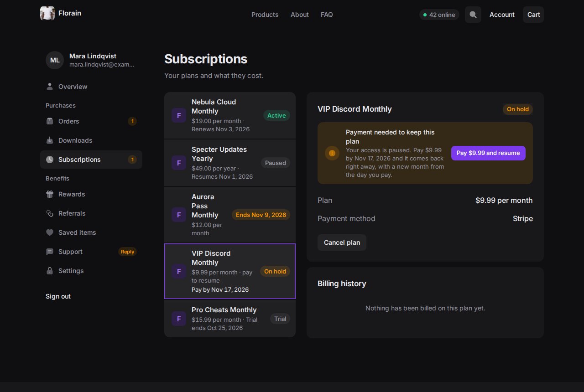The width and height of the screenshot is (584, 392).
Task: Open Referrals in sidebar
Action: pyautogui.click(x=91, y=213)
